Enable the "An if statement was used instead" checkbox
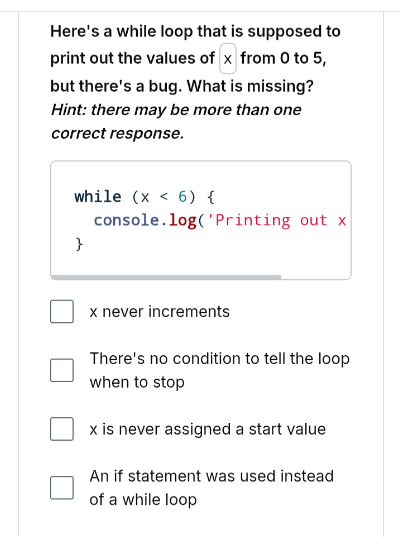The image size is (401, 537). point(62,488)
